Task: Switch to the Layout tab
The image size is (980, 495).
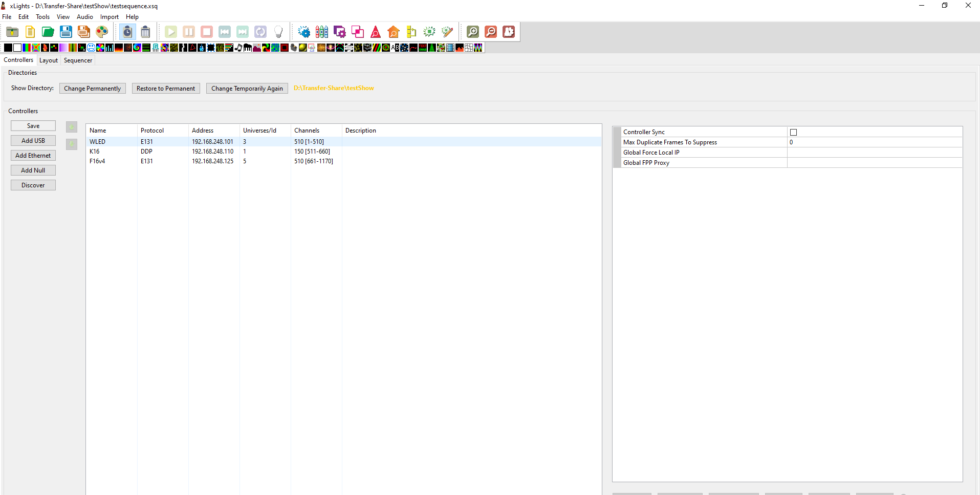Action: click(x=48, y=60)
